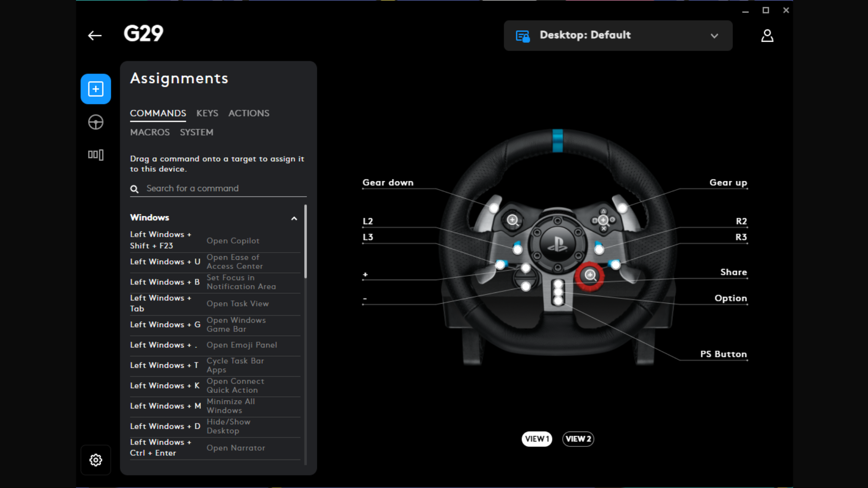Open the settings gear icon
Image resolution: width=868 pixels, height=488 pixels.
(x=96, y=460)
